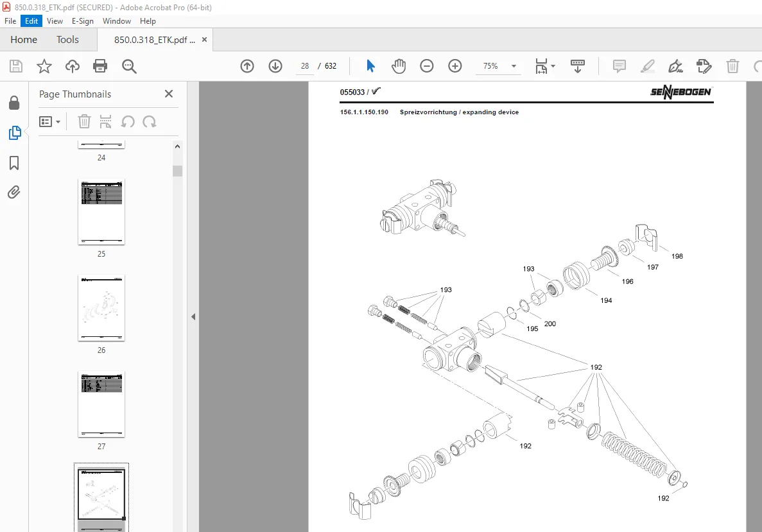
Task: Open the Window menu
Action: [117, 21]
